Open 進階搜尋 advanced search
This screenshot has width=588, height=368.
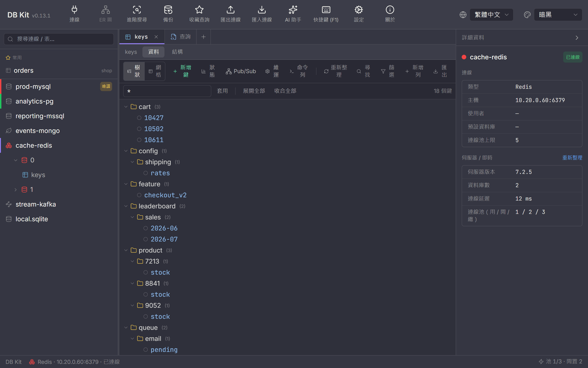[x=137, y=14]
